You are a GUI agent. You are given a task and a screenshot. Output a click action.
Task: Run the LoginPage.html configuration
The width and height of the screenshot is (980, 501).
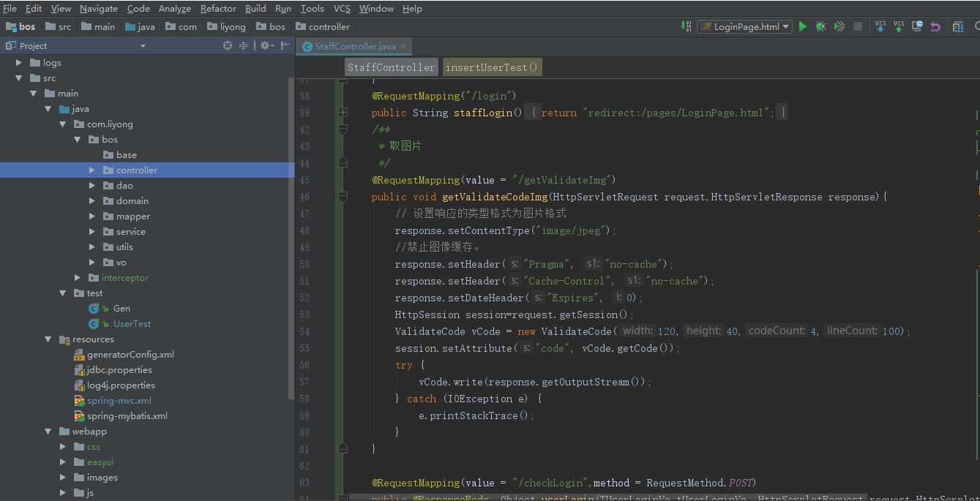click(x=803, y=26)
